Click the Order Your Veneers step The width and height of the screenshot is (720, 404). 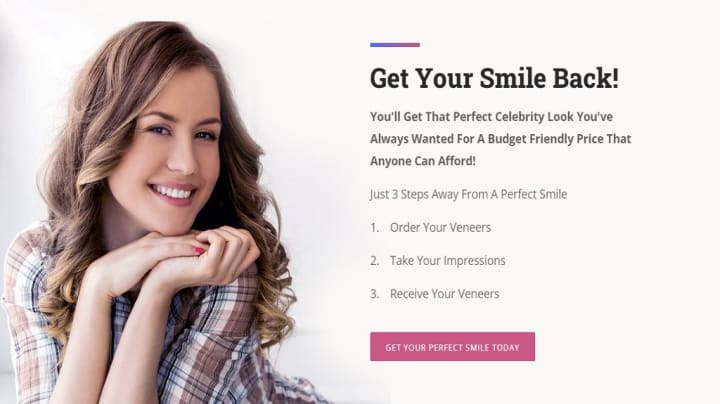[x=440, y=227]
